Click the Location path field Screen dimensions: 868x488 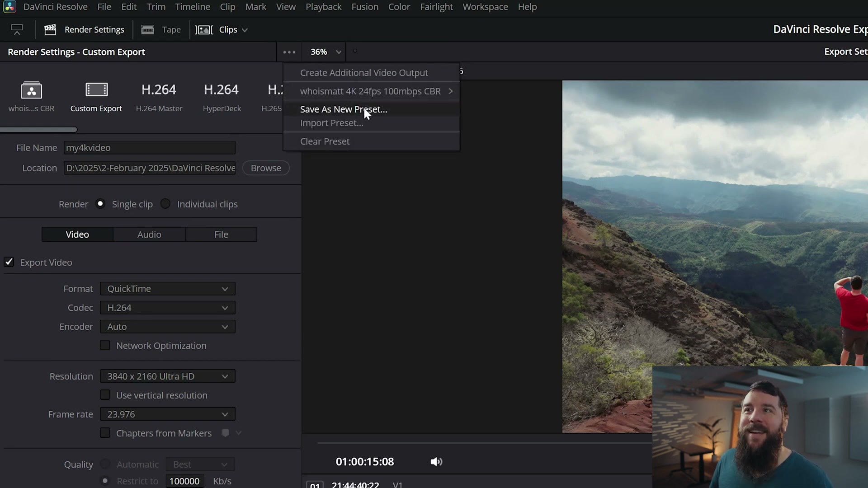(x=150, y=168)
